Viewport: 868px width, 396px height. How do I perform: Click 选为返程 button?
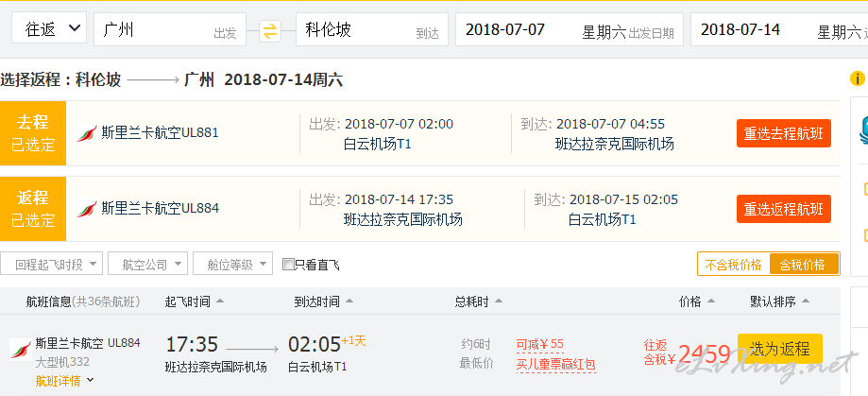[780, 349]
